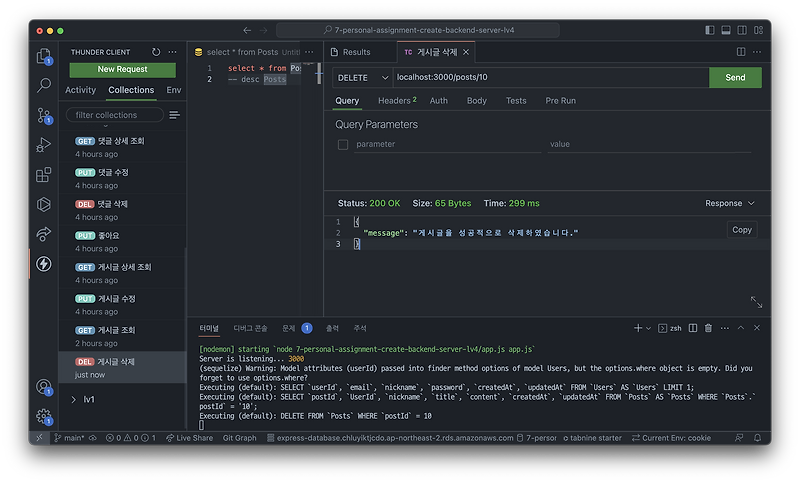Image resolution: width=800 pixels, height=483 pixels.
Task: Open the Auth request tab
Action: coord(439,100)
